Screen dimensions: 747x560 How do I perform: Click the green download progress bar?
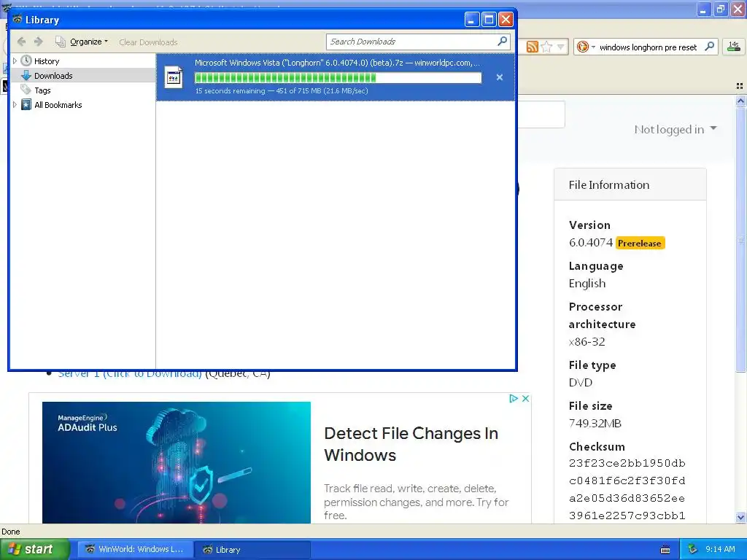coord(338,77)
